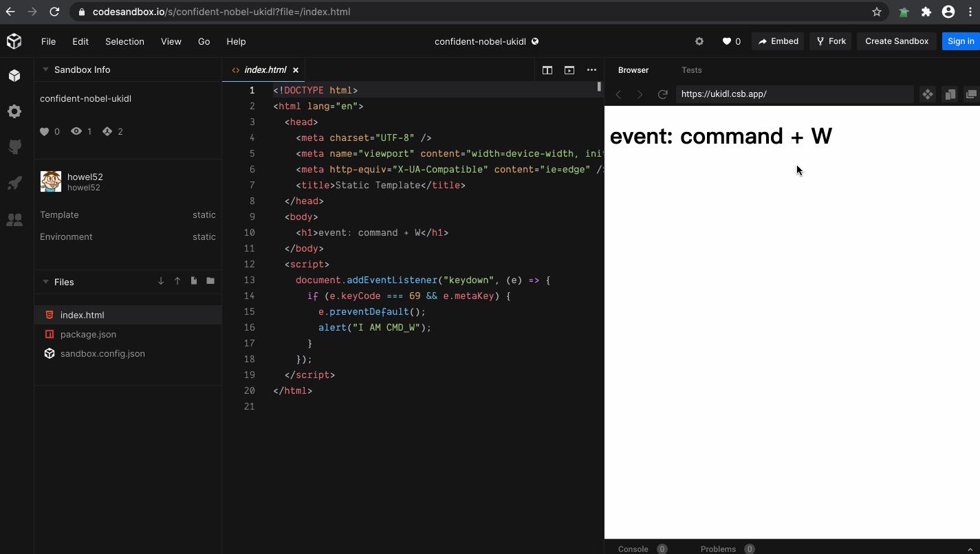Click the preview URL address field
This screenshot has width=980, height=554.
click(794, 94)
